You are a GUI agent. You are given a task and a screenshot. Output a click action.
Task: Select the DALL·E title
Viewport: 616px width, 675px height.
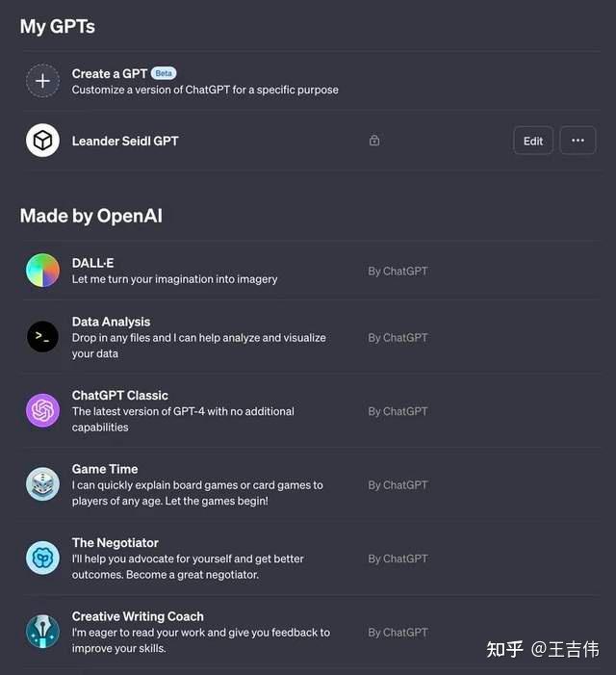coord(93,263)
